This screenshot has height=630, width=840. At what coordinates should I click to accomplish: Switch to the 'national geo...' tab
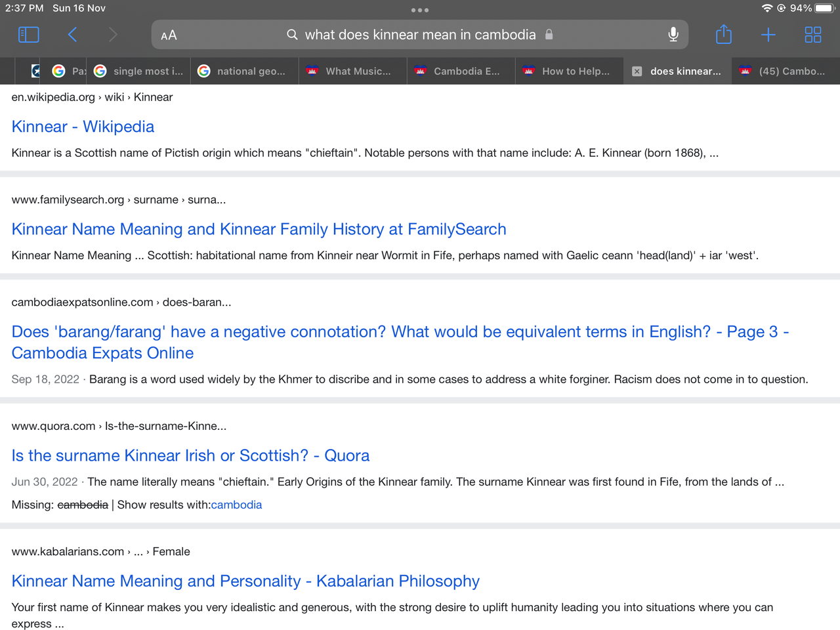coord(244,71)
